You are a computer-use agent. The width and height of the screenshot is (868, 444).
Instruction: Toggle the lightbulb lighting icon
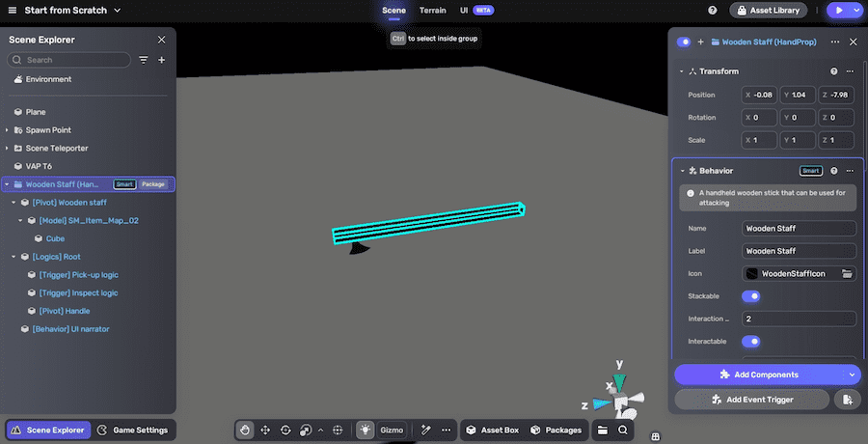(x=366, y=430)
